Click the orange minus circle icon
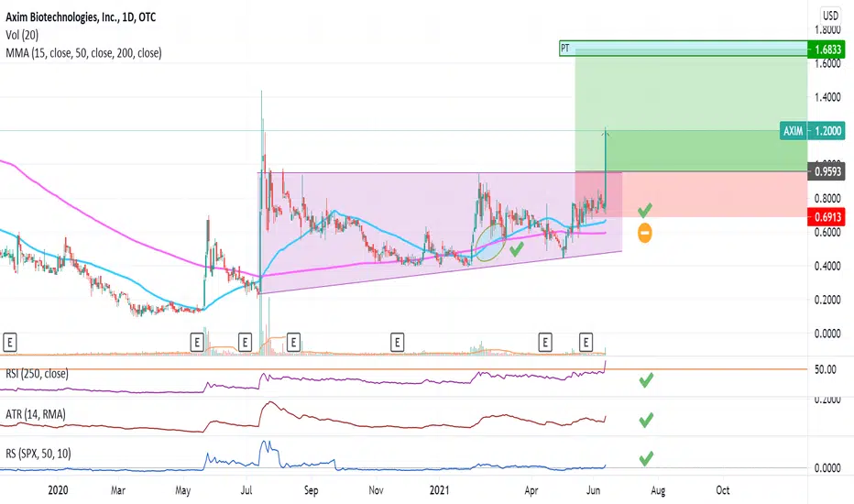This screenshot has width=854, height=504. coord(645,233)
